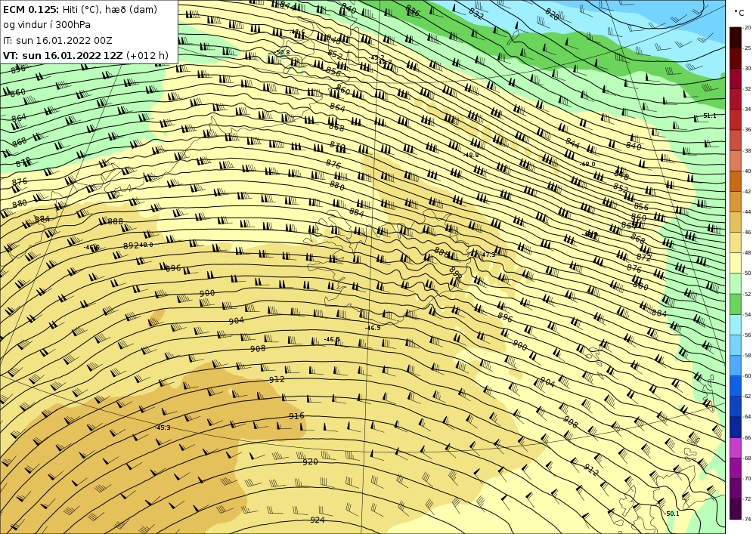Click the '(+012 h)' forecast lead text
This screenshot has height=534, width=756.
147,55
